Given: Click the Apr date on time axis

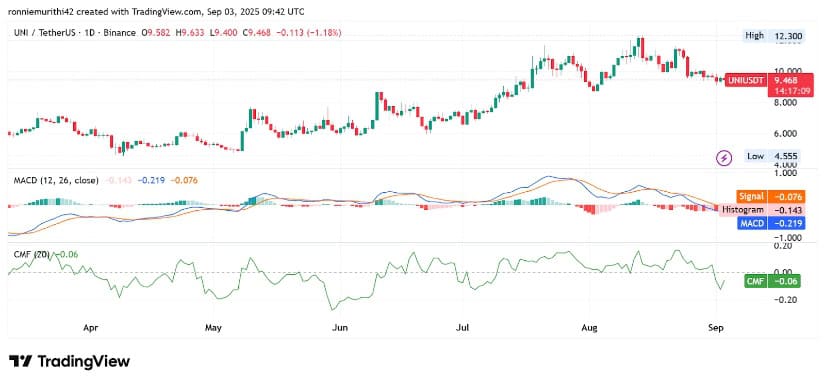Looking at the screenshot, I should (x=90, y=328).
